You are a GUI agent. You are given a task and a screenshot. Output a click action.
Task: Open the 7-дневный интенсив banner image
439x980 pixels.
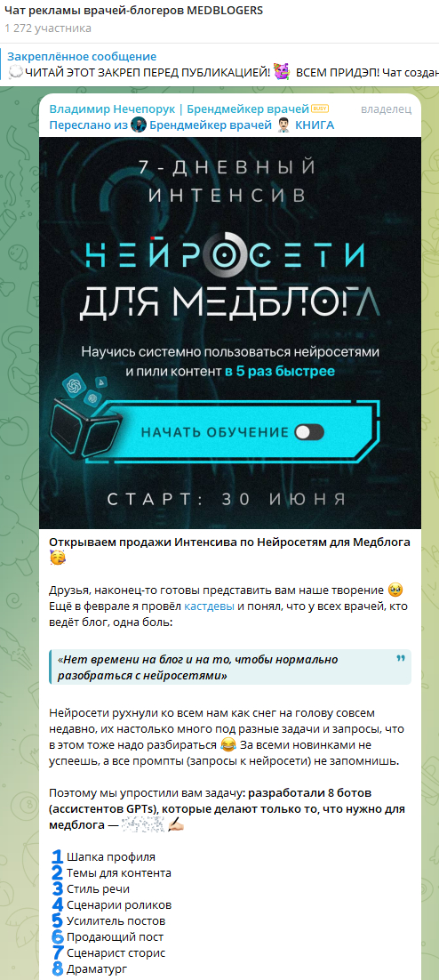click(230, 333)
